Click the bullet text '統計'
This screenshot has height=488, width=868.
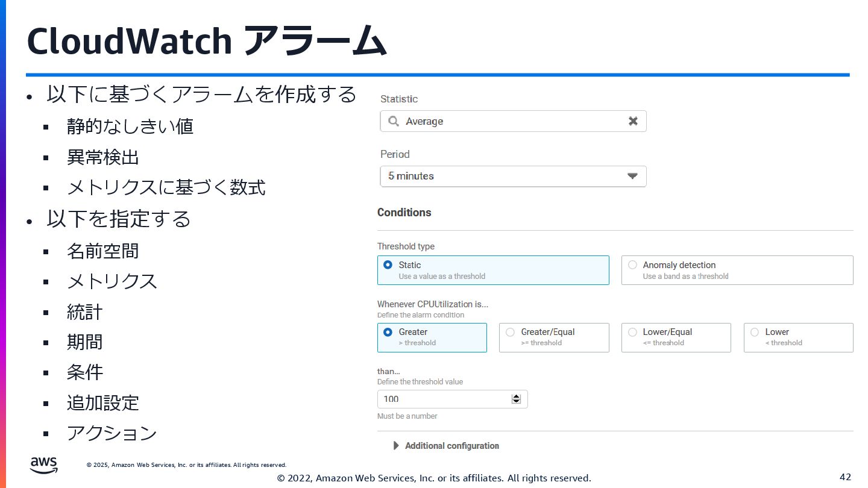(85, 312)
